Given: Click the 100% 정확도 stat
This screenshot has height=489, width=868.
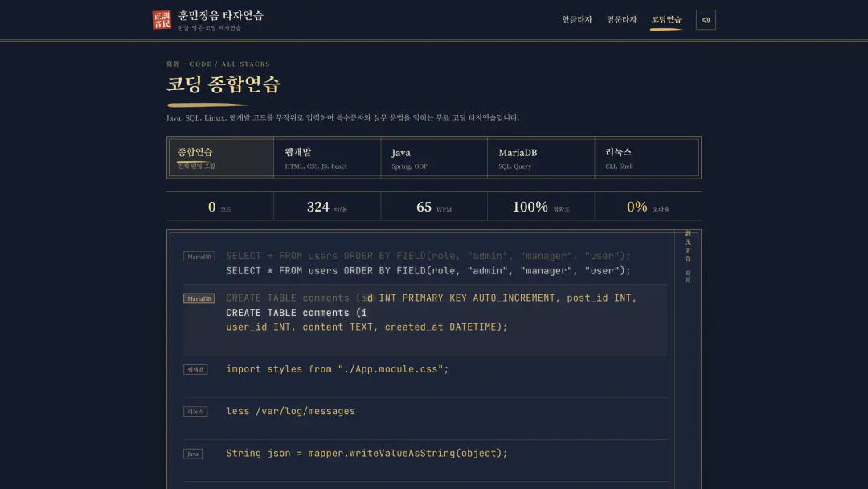Looking at the screenshot, I should coord(541,207).
